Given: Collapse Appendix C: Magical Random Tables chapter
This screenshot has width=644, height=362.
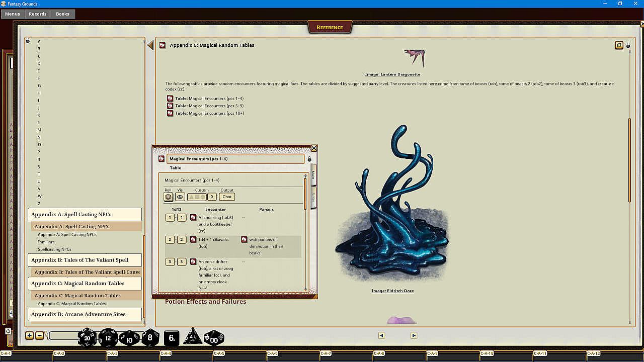Looking at the screenshot, I should [x=85, y=284].
